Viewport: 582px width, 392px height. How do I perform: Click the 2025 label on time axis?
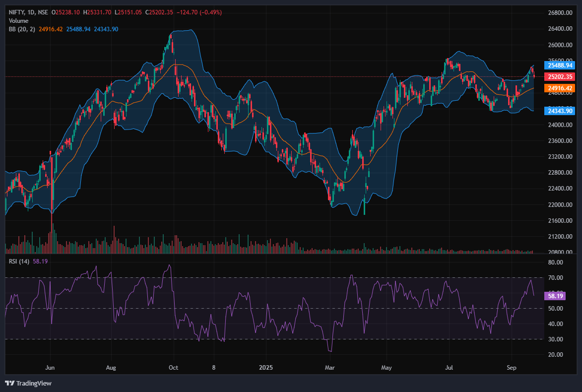coord(266,368)
